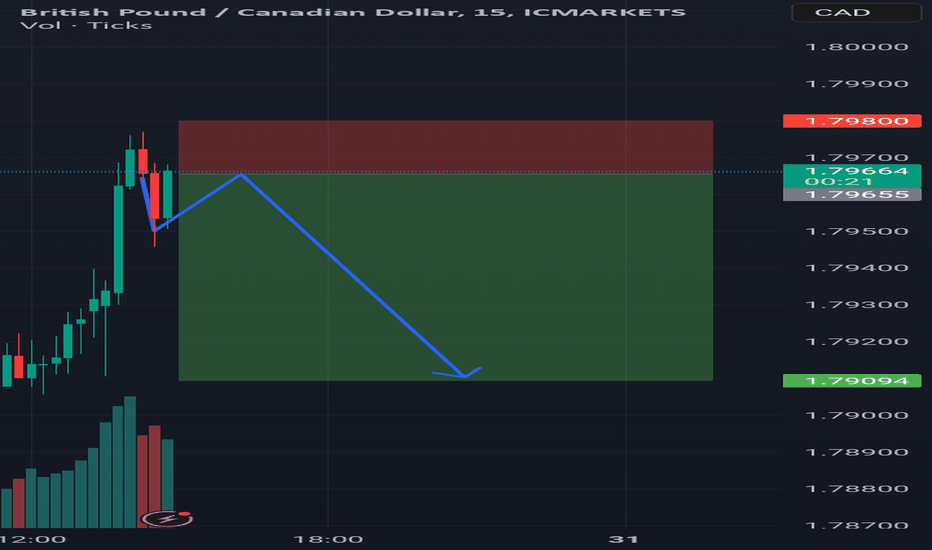Click the 1.79500 price axis value

point(857,231)
